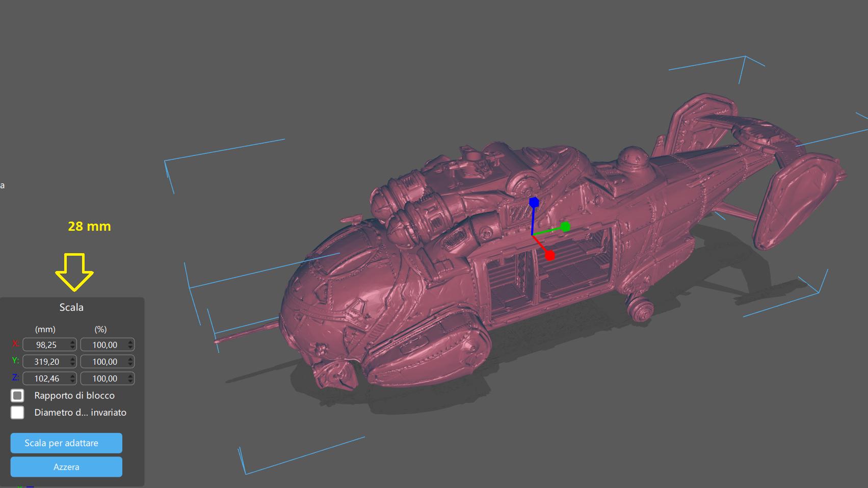
Task: Decrease Y mm value with down arrow
Action: [x=73, y=365]
